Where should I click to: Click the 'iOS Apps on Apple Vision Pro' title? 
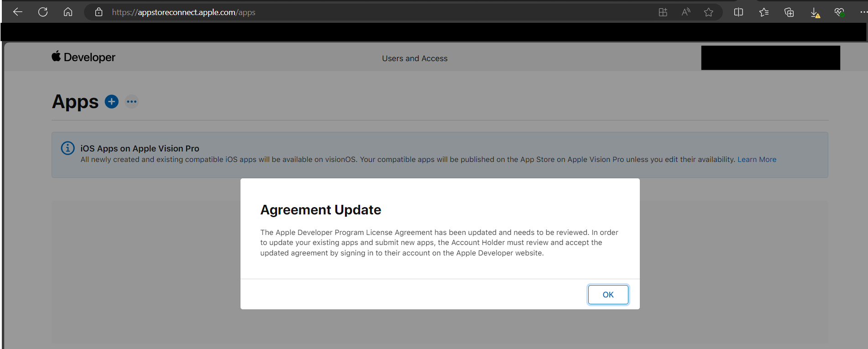(140, 148)
